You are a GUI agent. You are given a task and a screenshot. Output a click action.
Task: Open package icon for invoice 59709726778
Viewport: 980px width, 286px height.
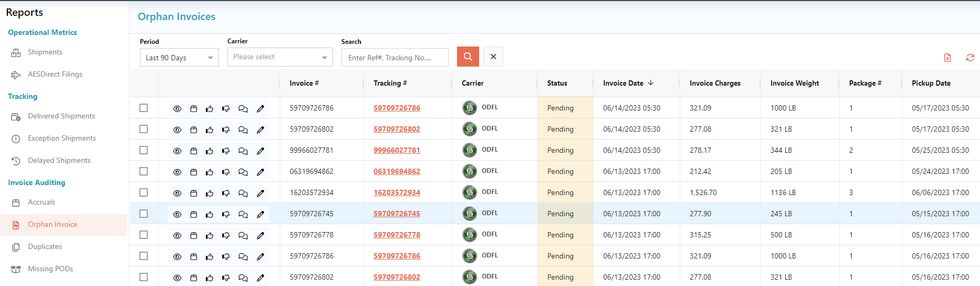point(194,235)
